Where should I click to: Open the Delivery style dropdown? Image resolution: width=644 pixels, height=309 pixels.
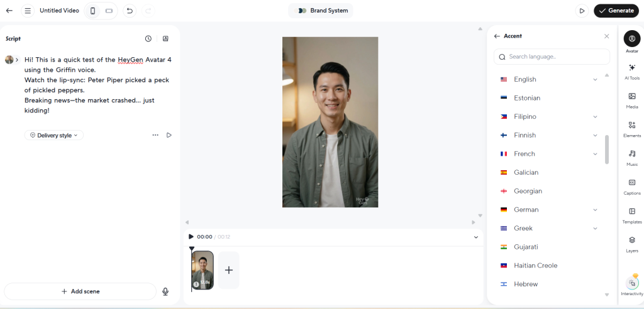point(54,135)
